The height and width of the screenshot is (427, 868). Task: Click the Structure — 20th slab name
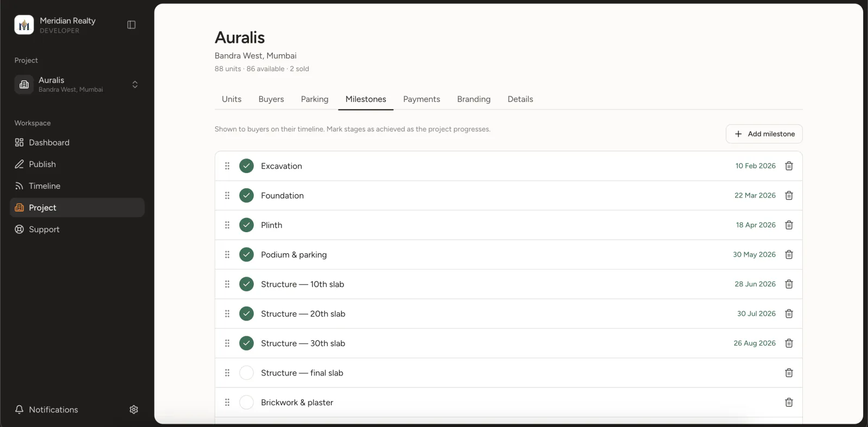pos(303,314)
